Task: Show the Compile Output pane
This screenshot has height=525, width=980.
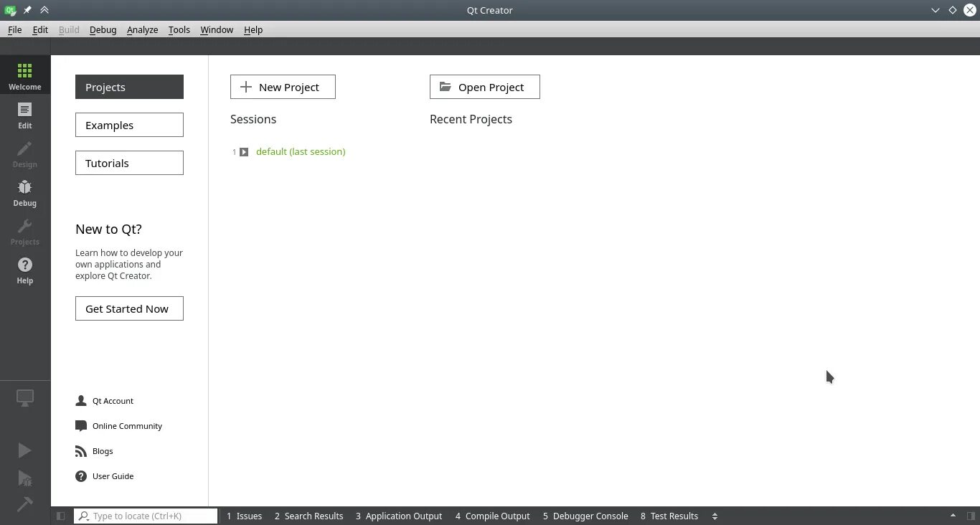Action: (x=492, y=516)
